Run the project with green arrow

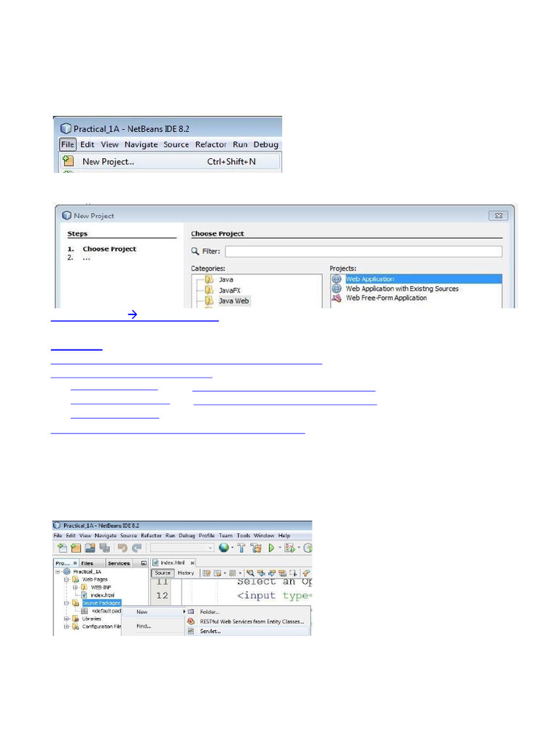click(271, 548)
